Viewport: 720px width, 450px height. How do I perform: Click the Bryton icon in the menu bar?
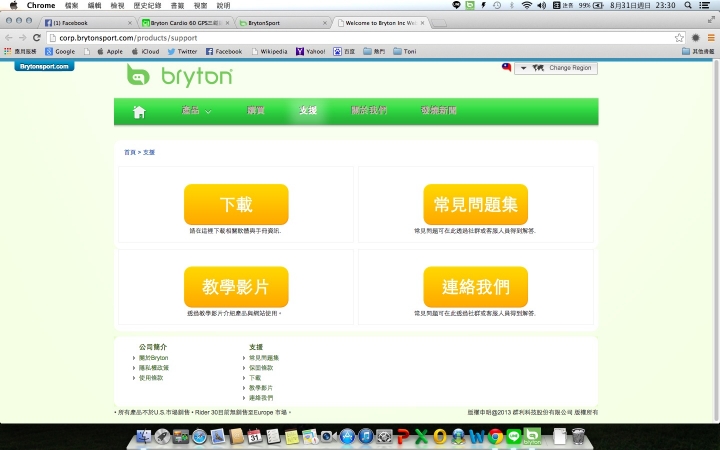coord(470,6)
